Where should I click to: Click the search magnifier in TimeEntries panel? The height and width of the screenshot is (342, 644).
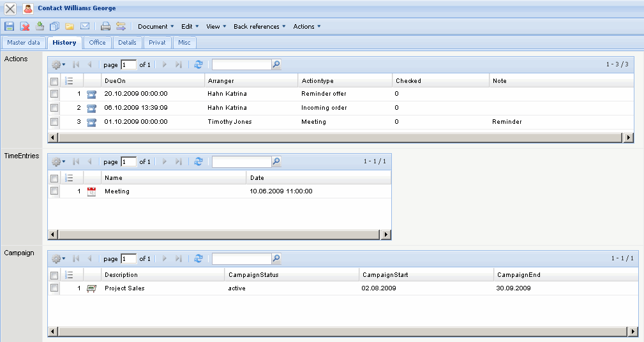click(276, 161)
